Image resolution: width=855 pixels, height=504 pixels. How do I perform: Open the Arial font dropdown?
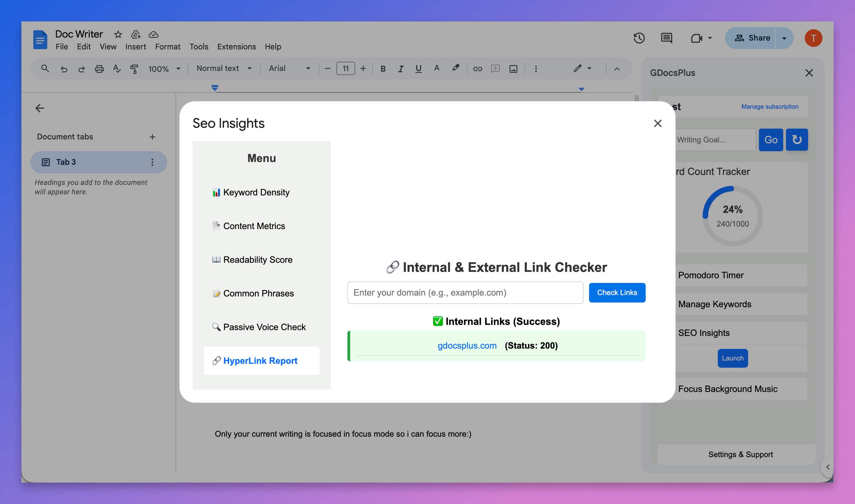pyautogui.click(x=289, y=69)
